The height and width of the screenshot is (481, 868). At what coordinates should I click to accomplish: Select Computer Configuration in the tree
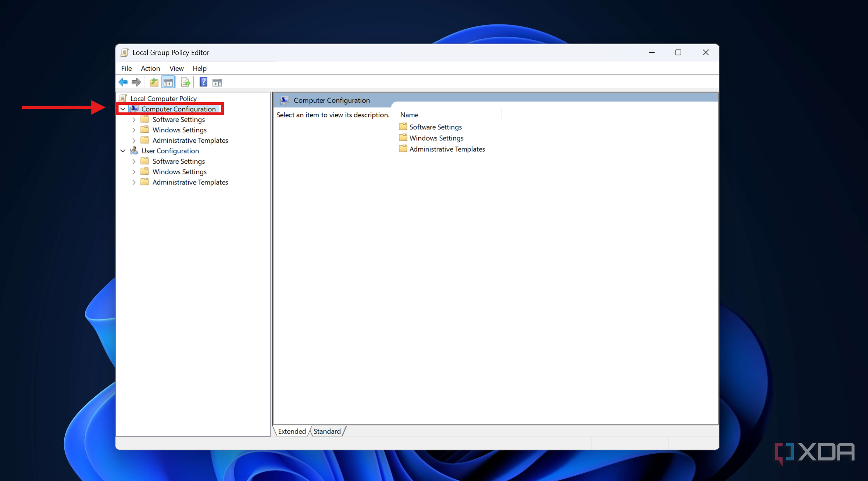(178, 109)
